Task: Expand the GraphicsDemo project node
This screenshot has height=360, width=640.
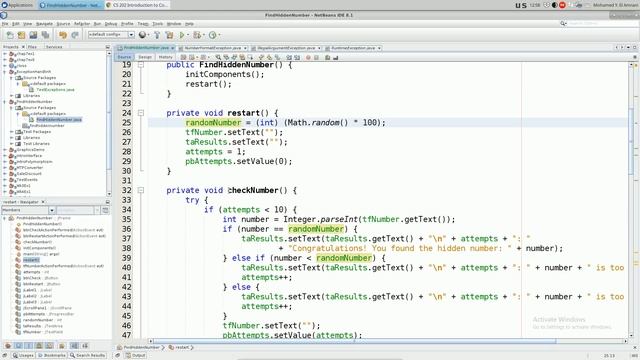Action: coord(5,150)
